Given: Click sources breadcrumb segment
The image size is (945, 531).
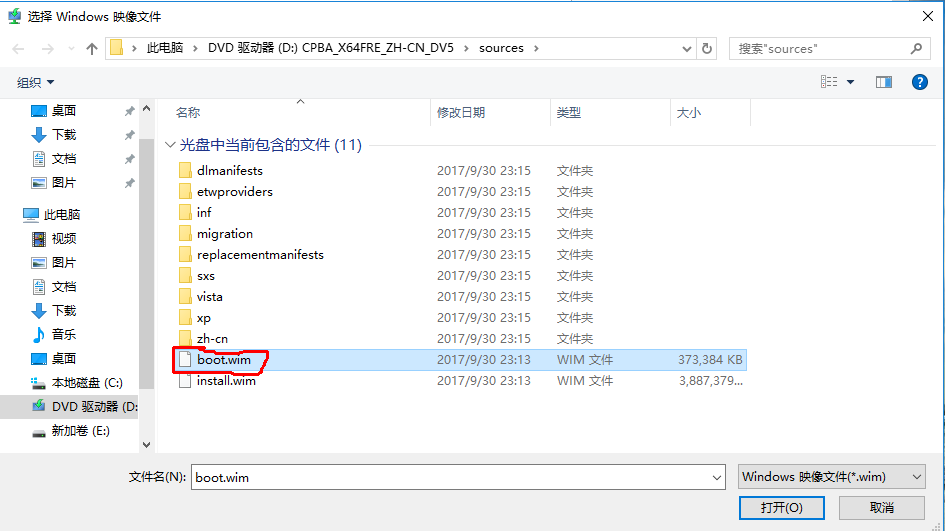Looking at the screenshot, I should [x=501, y=48].
